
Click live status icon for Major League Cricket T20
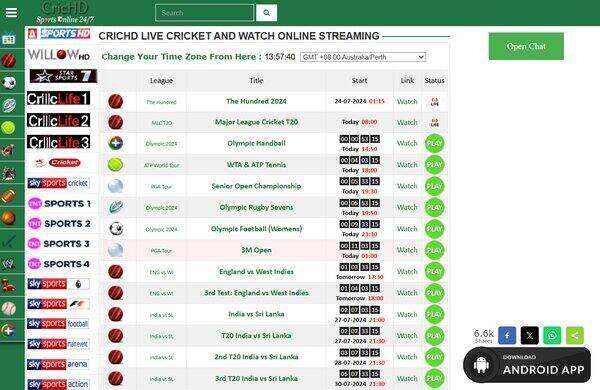pos(435,122)
